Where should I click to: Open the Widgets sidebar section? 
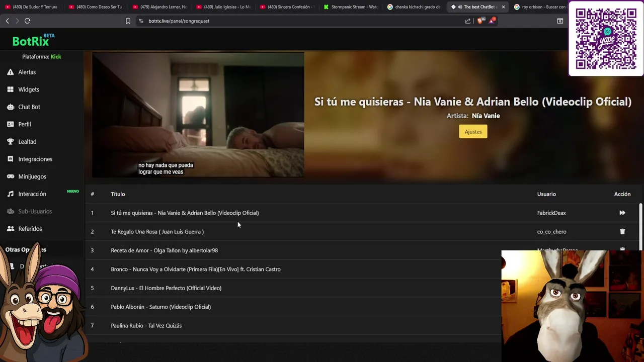29,89
